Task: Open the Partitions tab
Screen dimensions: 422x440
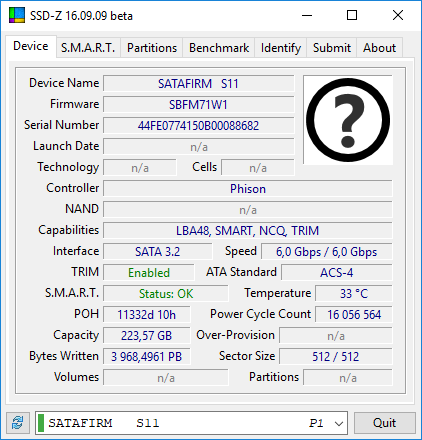Action: click(152, 48)
